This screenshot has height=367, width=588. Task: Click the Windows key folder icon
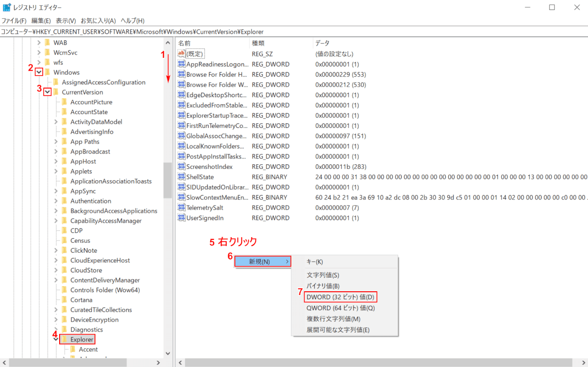coord(47,72)
